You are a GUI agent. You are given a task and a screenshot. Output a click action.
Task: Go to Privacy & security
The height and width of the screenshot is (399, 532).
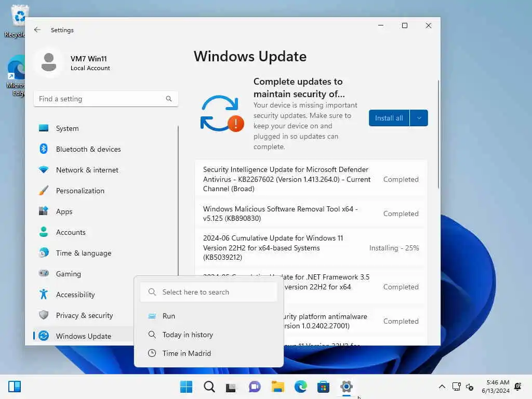coord(84,315)
